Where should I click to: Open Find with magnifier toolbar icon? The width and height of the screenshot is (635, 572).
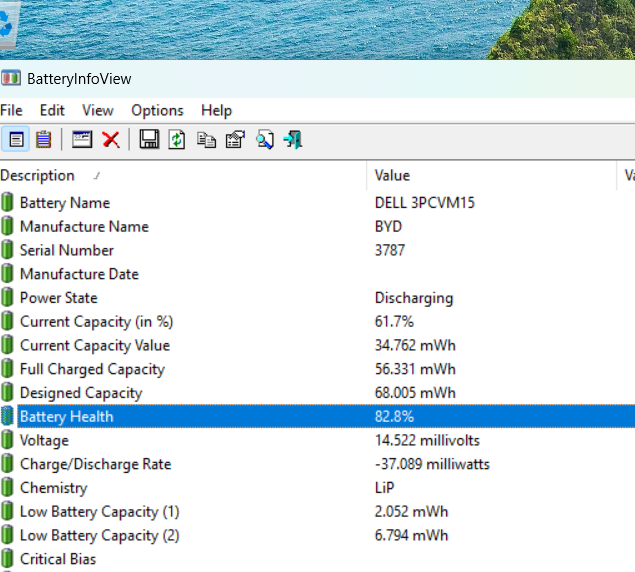265,140
